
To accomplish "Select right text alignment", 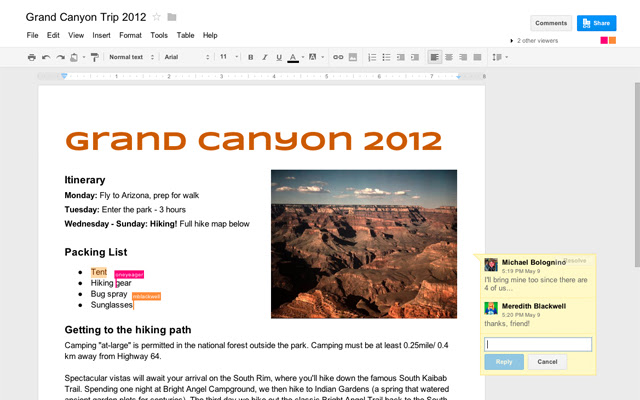I will point(463,57).
